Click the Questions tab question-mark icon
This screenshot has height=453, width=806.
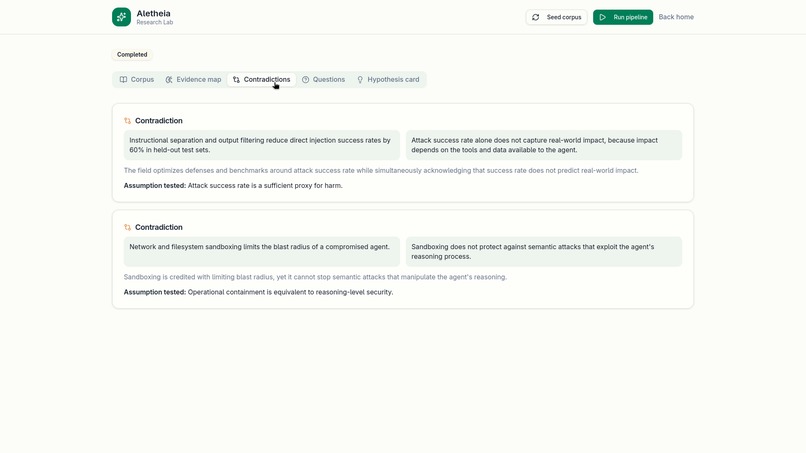(305, 80)
